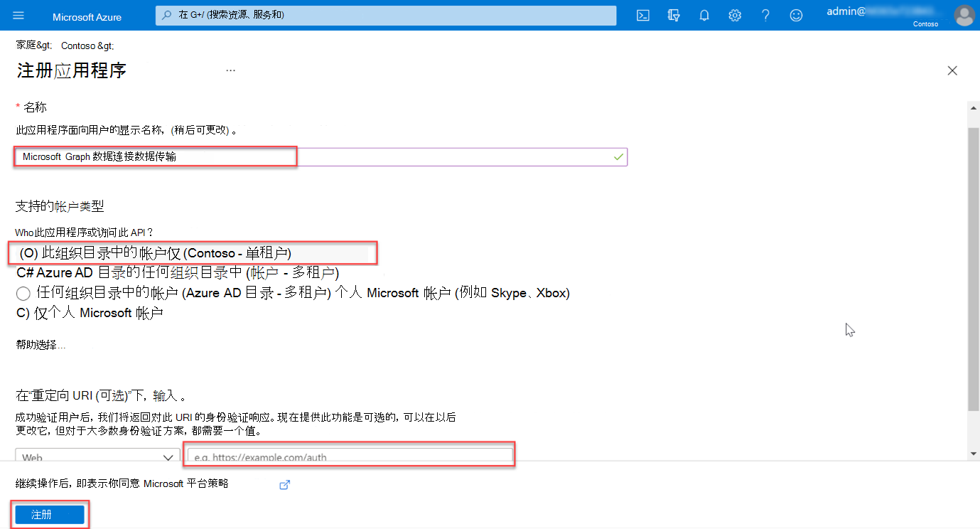The image size is (980, 529).
Task: Open the notifications bell icon
Action: point(704,15)
